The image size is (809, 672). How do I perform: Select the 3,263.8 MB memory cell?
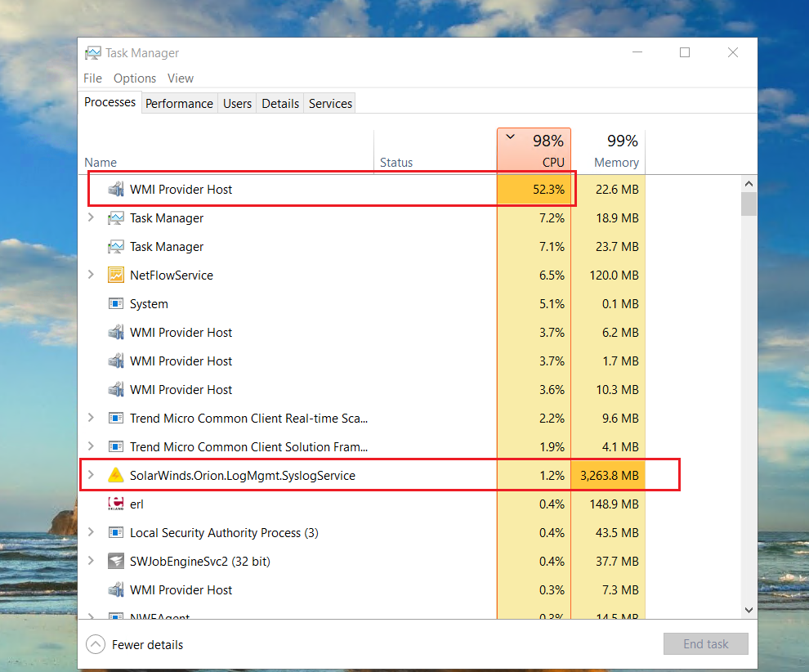608,475
